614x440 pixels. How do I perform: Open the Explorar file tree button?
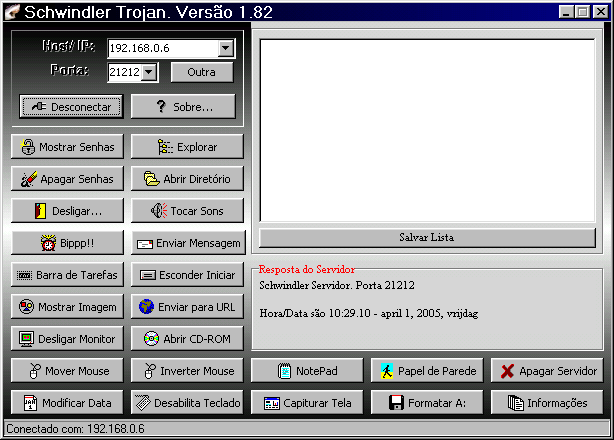(x=187, y=147)
